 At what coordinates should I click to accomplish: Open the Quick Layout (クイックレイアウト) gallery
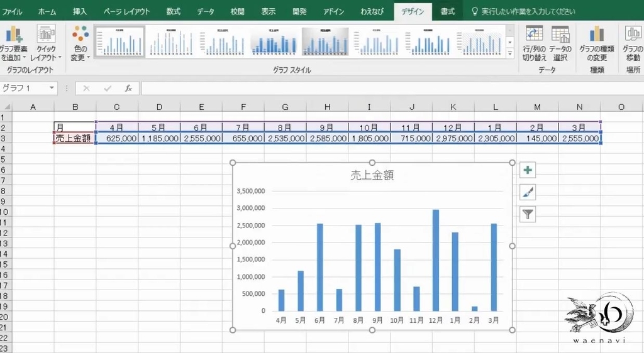(x=45, y=43)
